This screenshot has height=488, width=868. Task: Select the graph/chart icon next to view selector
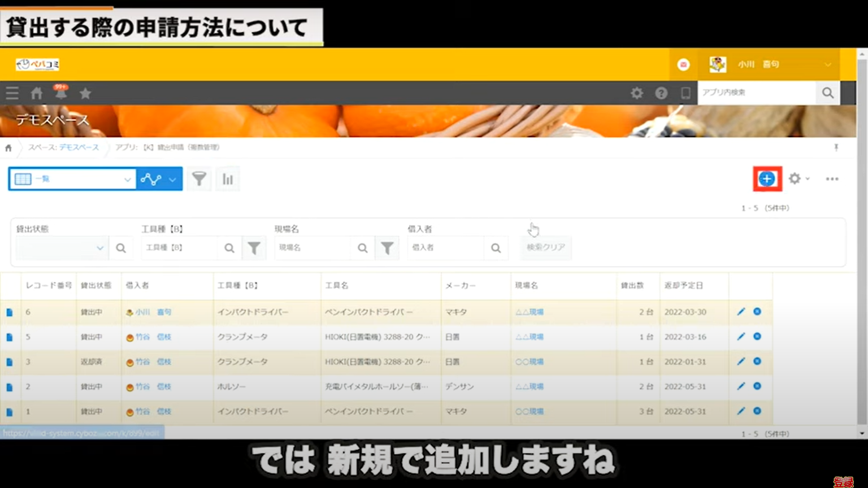[151, 178]
